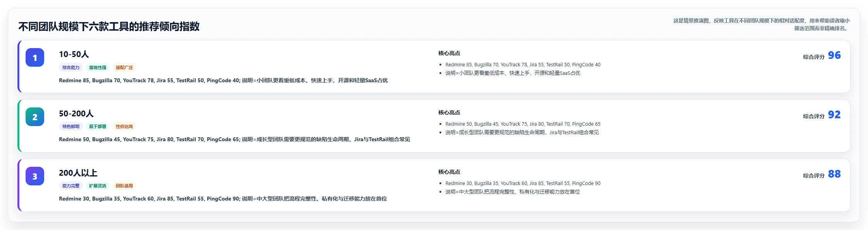Select the 综合能力 tag
Viewport: 868px width, 230px height.
pos(71,67)
